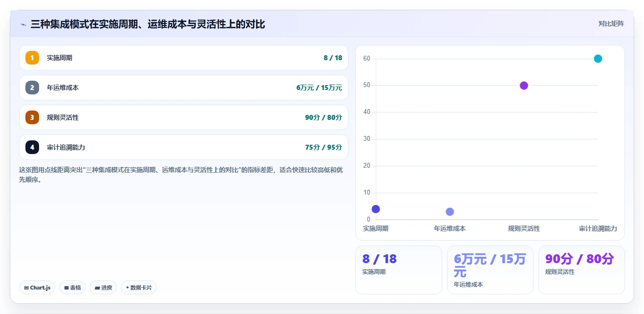
Task: Click the 规则灵活性 x-axis label
Action: point(524,228)
